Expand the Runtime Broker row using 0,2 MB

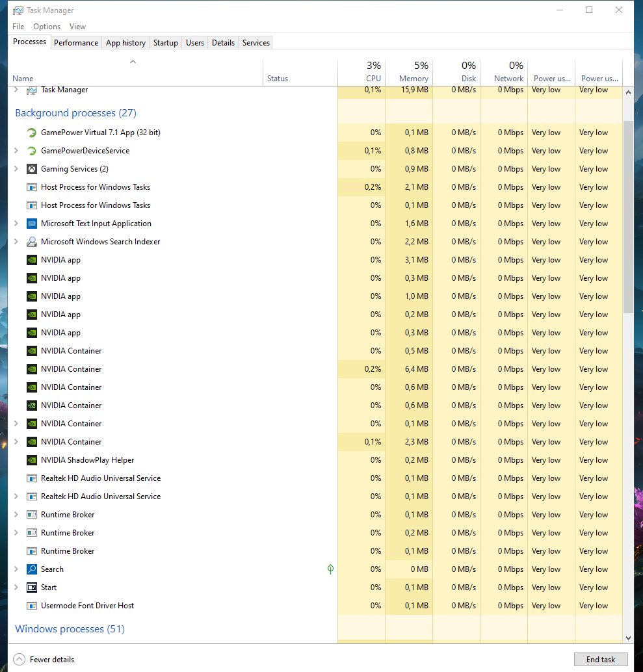(16, 533)
